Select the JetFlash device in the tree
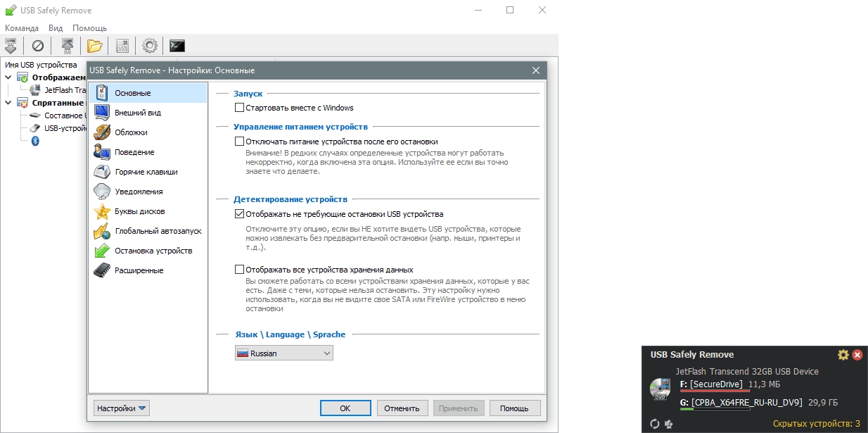Image resolution: width=868 pixels, height=433 pixels. 58,89
